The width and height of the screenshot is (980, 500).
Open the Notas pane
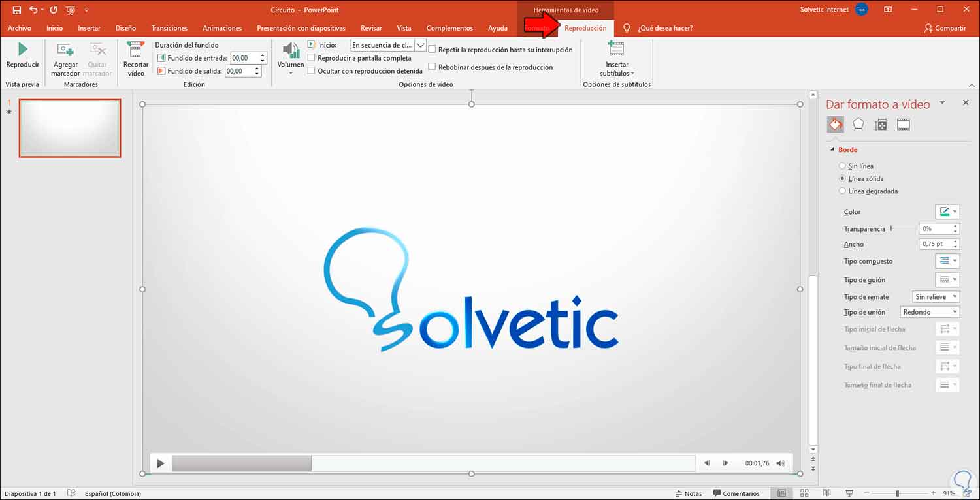[688, 493]
